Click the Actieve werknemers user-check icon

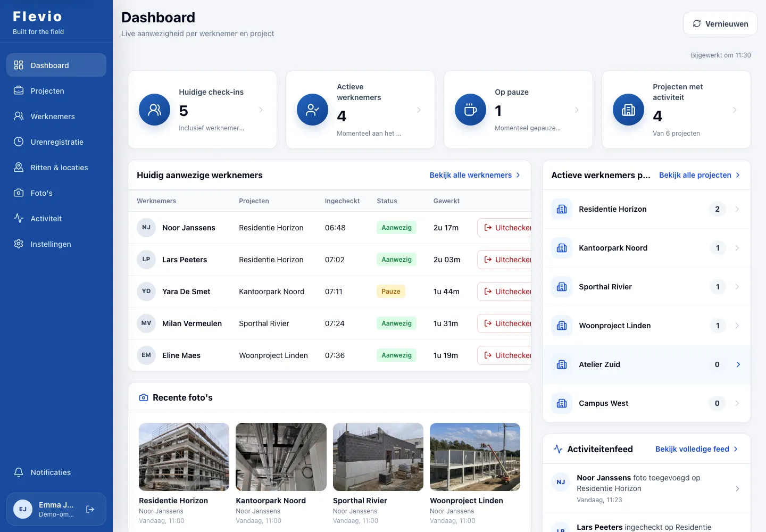(312, 110)
